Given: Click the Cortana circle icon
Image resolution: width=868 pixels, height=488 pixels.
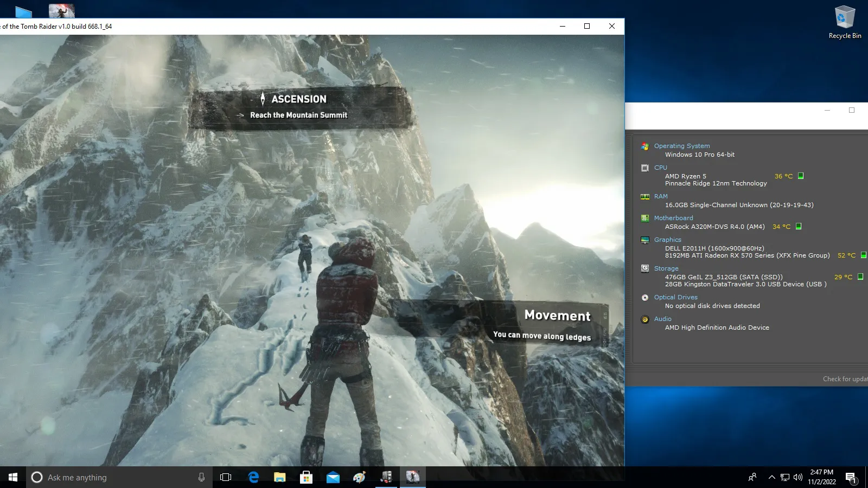Looking at the screenshot, I should tap(37, 477).
